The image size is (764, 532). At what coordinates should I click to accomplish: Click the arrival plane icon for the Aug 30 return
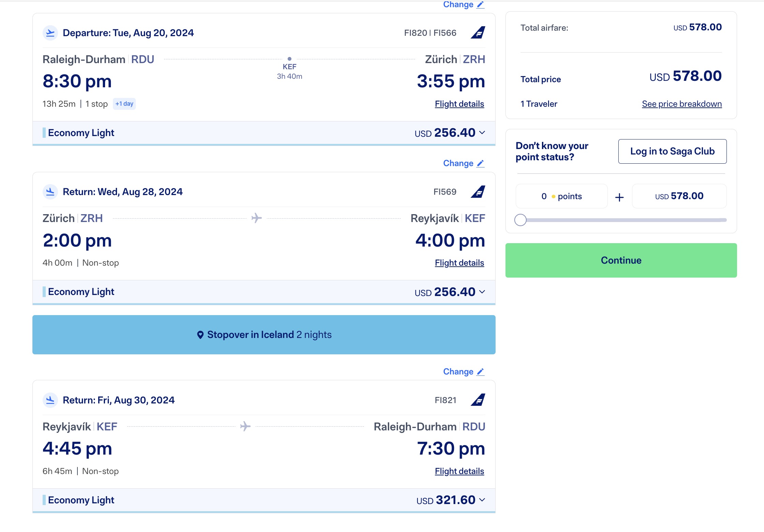[x=50, y=400]
